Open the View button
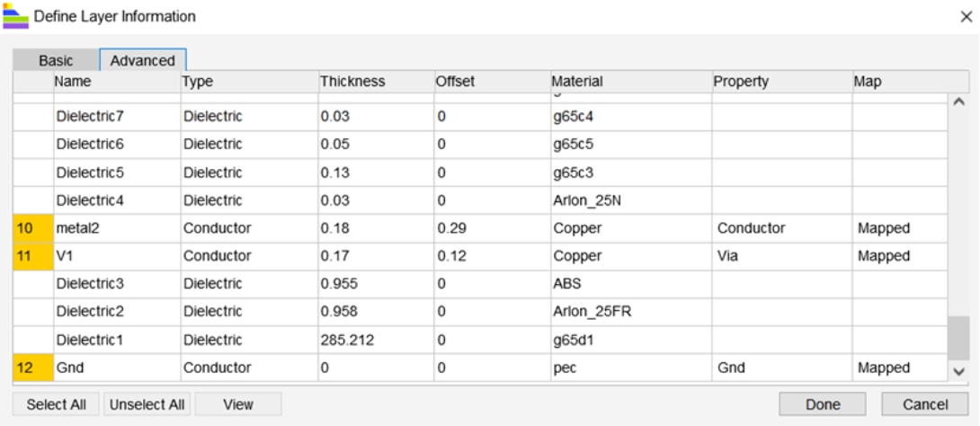The height and width of the screenshot is (426, 980). (238, 404)
